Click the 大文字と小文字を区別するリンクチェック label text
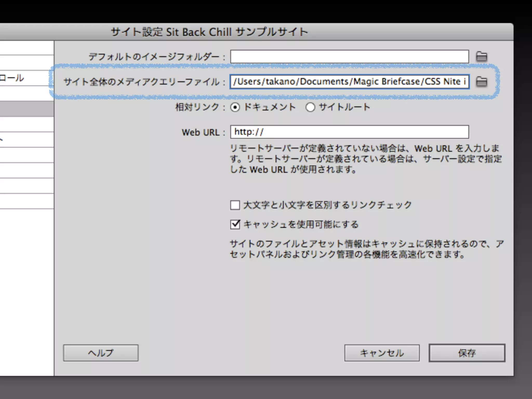 [327, 205]
